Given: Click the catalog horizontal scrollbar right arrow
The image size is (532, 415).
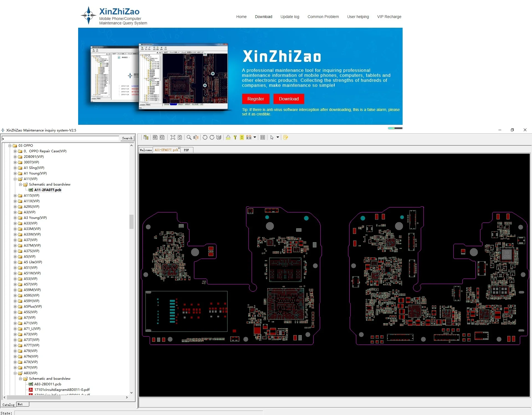Looking at the screenshot, I should [127, 397].
